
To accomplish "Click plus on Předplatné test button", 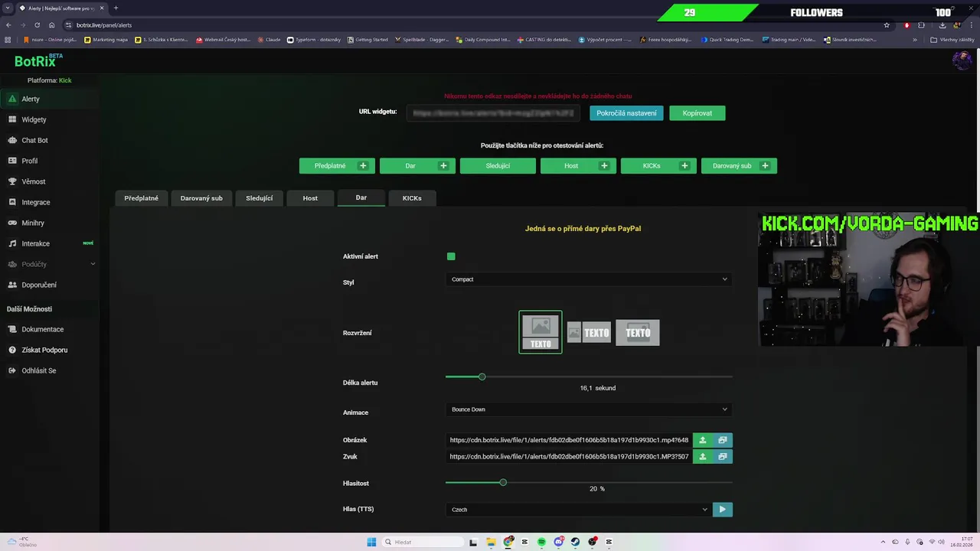I will coord(363,165).
